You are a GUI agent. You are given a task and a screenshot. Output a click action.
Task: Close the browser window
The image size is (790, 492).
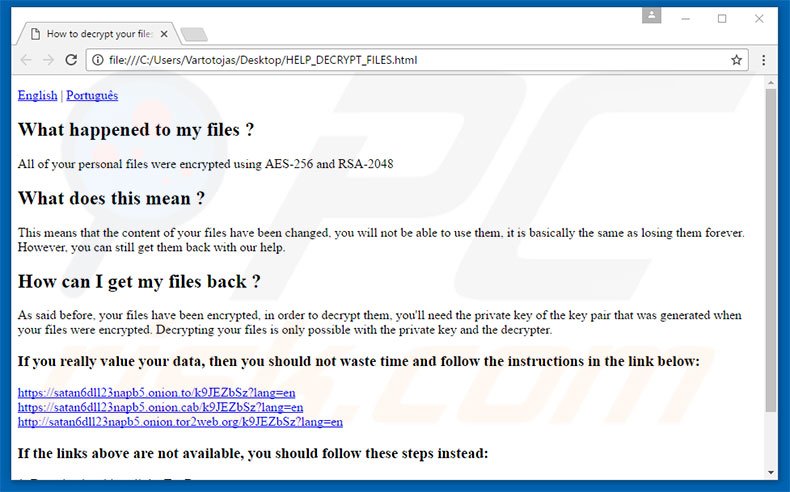click(759, 19)
